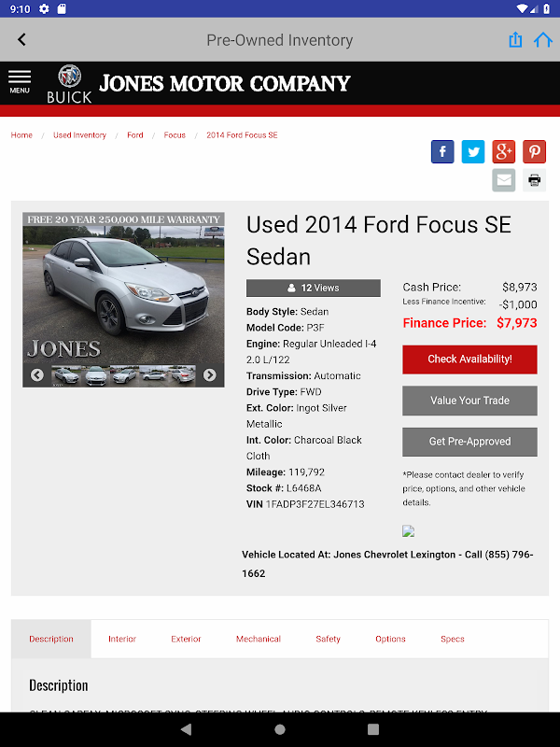Open the share icon in top bar
The height and width of the screenshot is (747, 560).
click(x=515, y=39)
